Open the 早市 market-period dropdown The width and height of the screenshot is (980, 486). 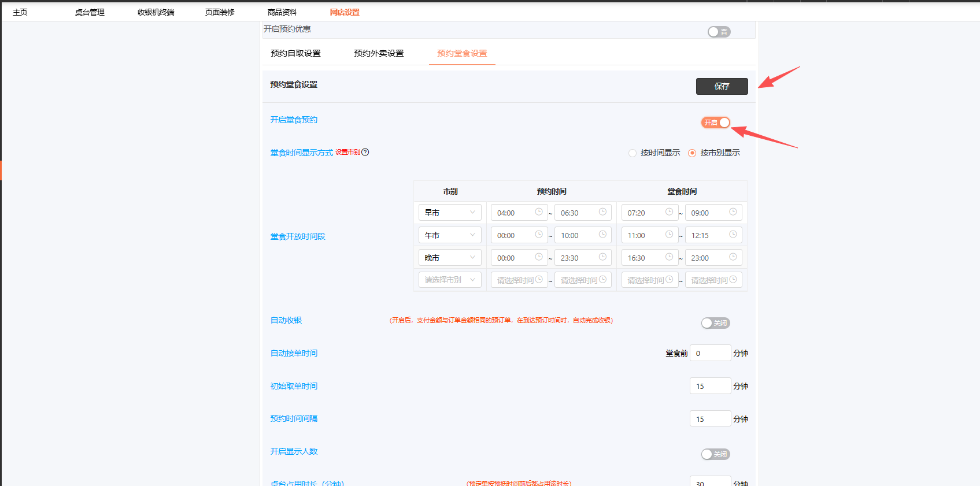pos(450,213)
